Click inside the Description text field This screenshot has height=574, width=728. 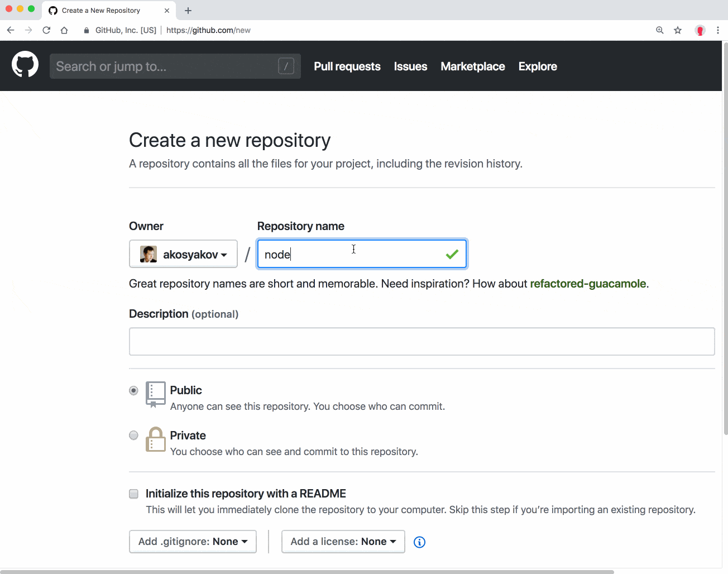click(x=421, y=341)
